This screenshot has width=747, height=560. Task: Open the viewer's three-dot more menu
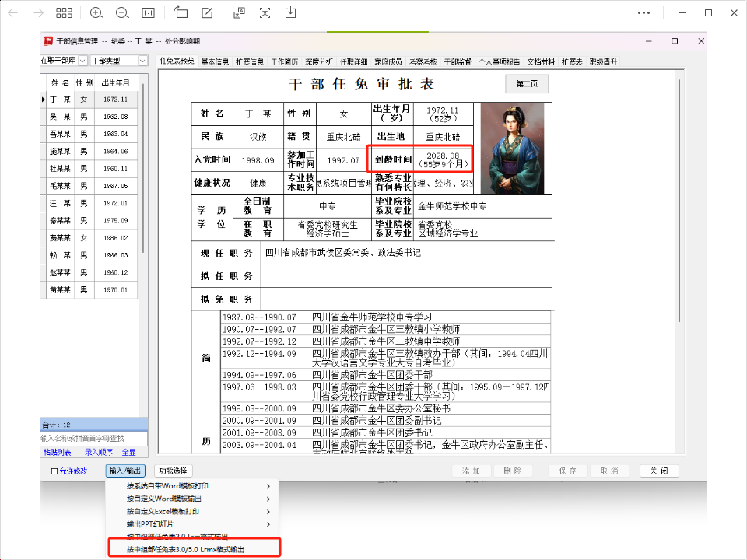[x=644, y=13]
